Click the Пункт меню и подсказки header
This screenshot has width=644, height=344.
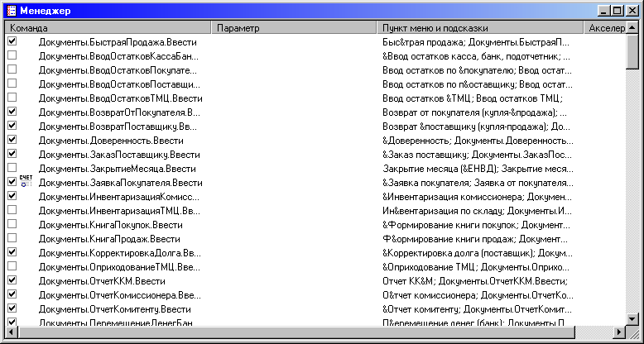[480, 27]
